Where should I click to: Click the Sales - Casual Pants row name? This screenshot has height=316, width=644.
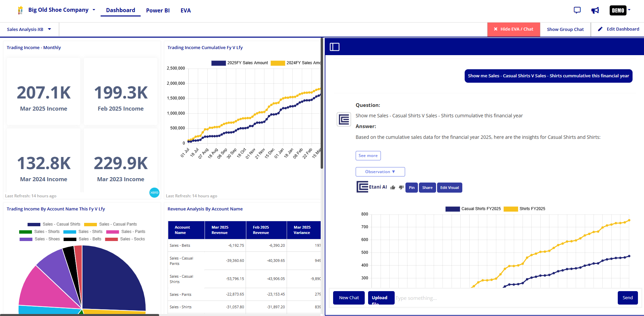[181, 261]
